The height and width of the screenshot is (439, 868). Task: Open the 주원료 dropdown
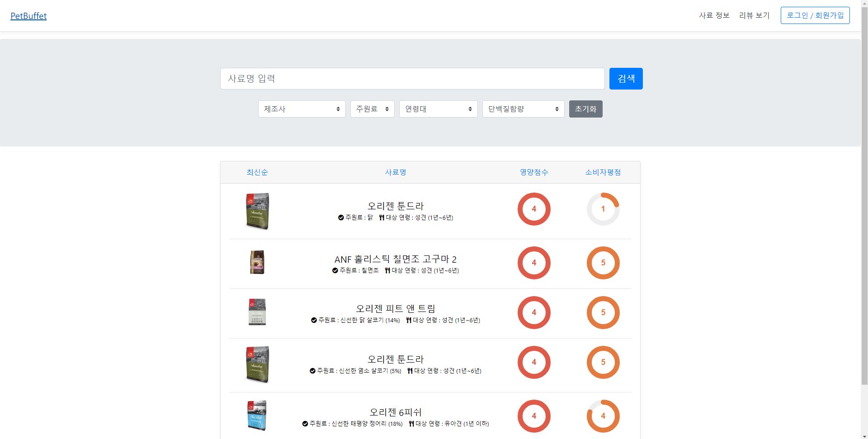(373, 109)
